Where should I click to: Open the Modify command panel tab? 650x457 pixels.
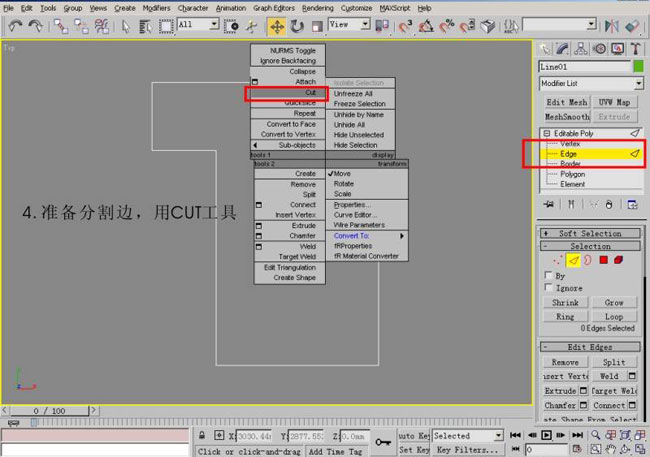pos(563,49)
